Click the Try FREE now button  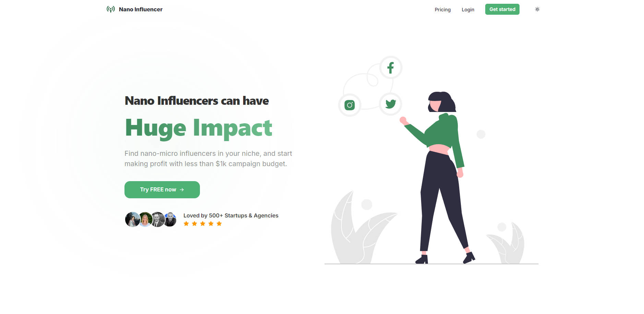coord(162,190)
